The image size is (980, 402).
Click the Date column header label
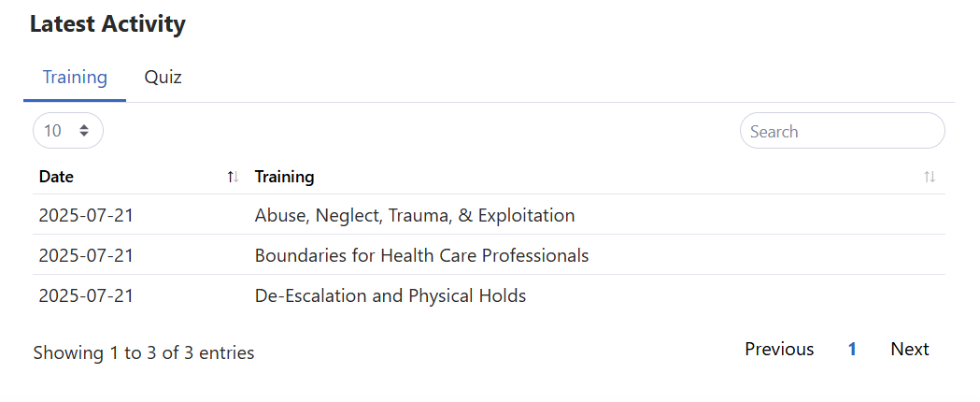(x=56, y=177)
